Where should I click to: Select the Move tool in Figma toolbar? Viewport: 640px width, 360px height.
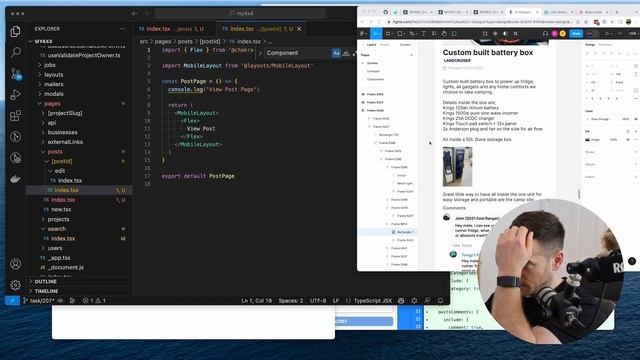(376, 33)
